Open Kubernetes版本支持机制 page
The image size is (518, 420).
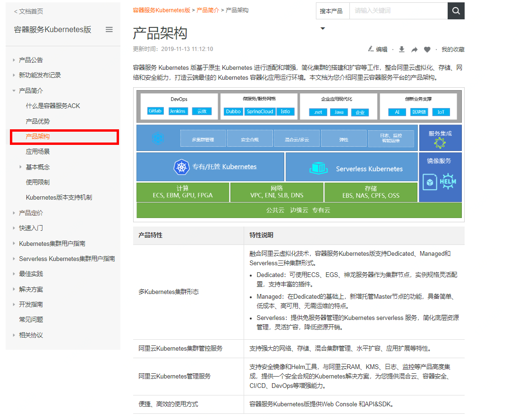(x=59, y=197)
